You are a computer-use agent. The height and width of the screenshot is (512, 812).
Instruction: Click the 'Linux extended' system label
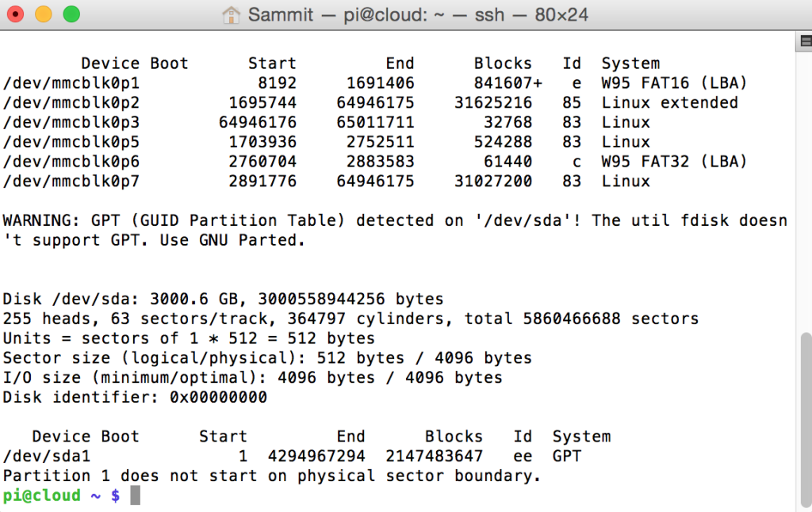pyautogui.click(x=669, y=102)
